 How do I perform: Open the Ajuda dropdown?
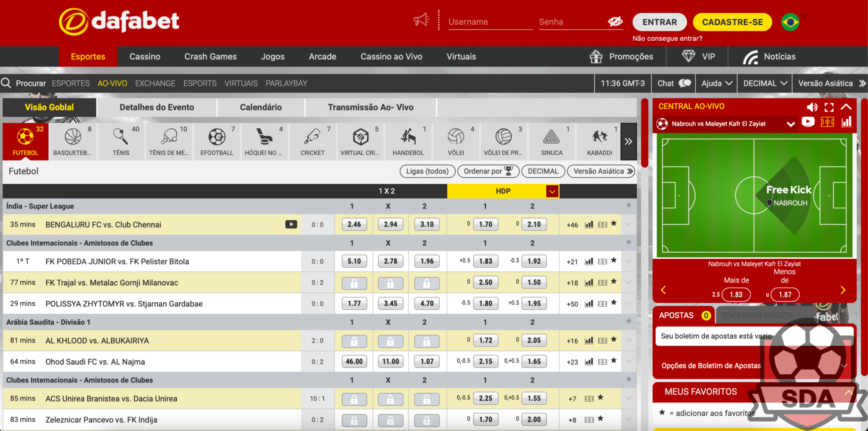[717, 83]
